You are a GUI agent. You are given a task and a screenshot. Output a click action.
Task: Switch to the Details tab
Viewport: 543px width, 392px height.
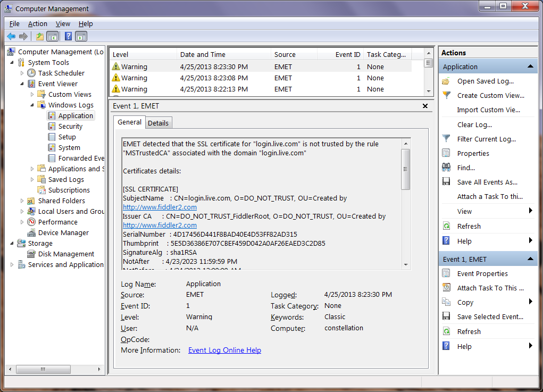click(x=158, y=123)
